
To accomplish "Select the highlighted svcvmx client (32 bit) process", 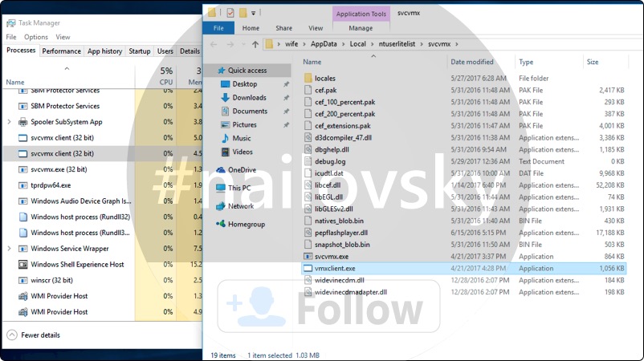I will 103,153.
